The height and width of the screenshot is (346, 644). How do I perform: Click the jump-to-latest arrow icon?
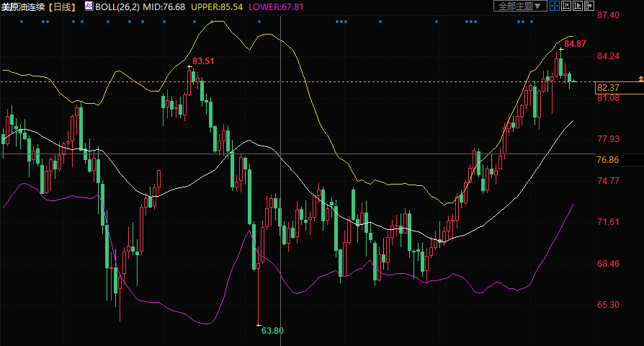pos(589,6)
